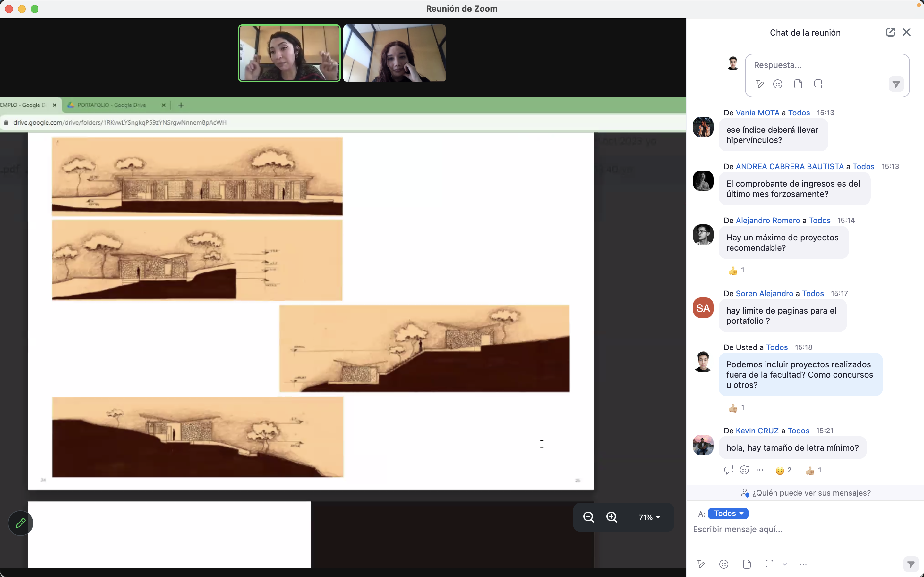Close the Chat de la reunión panel
The image size is (924, 577).
click(x=907, y=32)
